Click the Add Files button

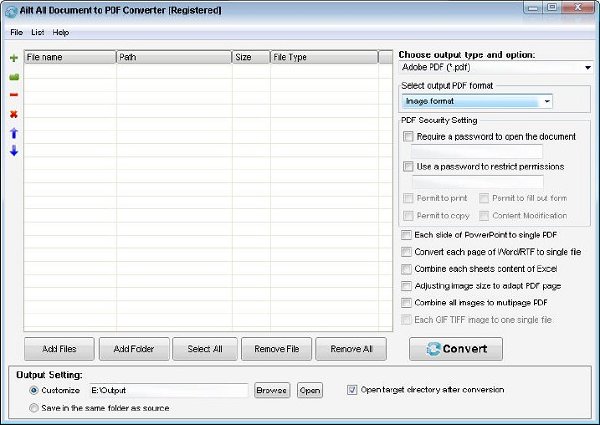(x=59, y=349)
